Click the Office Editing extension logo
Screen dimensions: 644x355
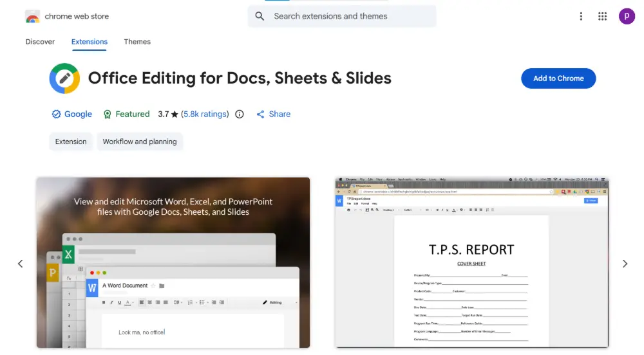[x=64, y=78]
